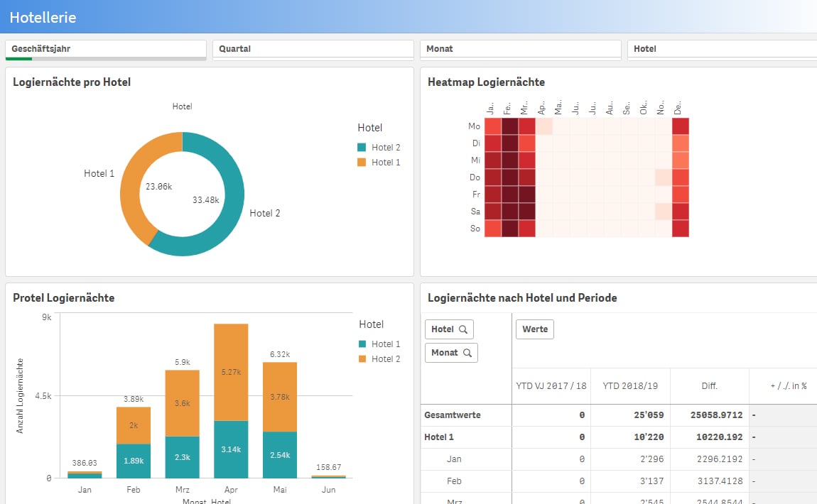817x504 pixels.
Task: Click the Apr label on bar chart axis
Action: [231, 490]
